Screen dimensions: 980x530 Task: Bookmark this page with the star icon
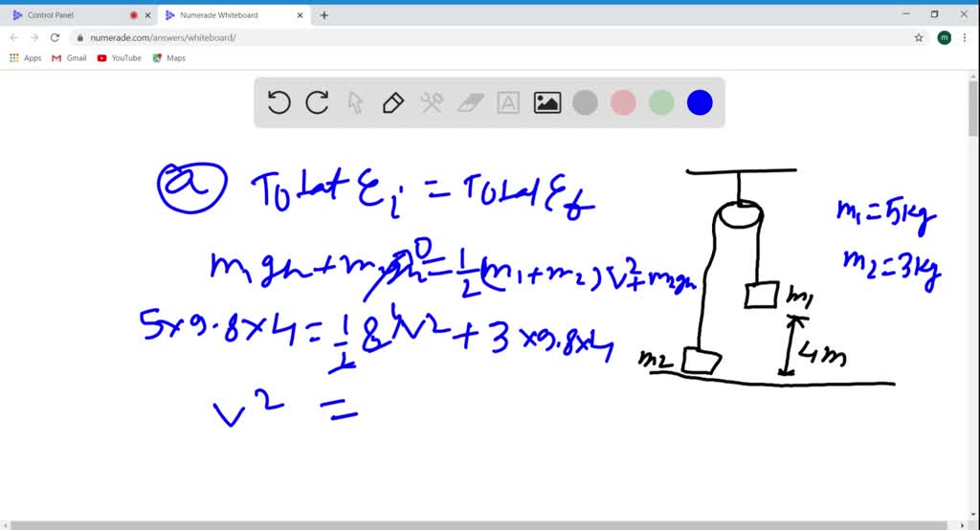pyautogui.click(x=919, y=37)
